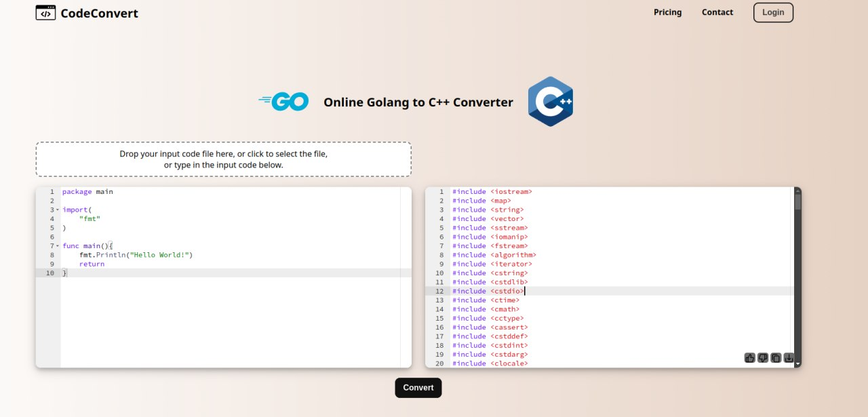Download the converted C++ code
The height and width of the screenshot is (417, 868).
789,358
